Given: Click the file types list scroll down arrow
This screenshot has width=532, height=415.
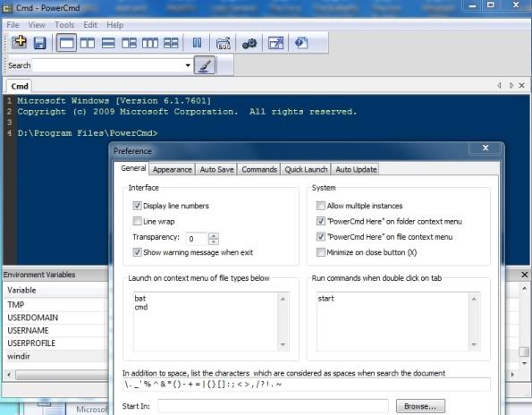Looking at the screenshot, I should [x=283, y=344].
